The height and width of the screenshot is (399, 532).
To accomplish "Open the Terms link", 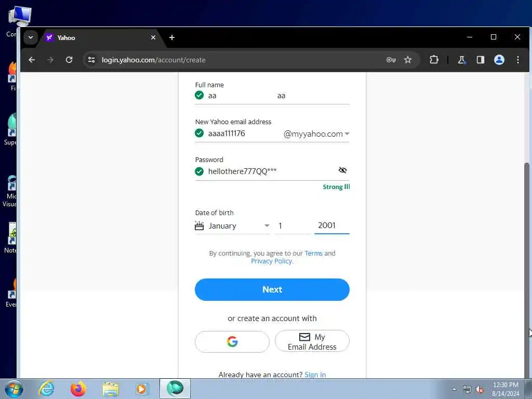I will [313, 253].
